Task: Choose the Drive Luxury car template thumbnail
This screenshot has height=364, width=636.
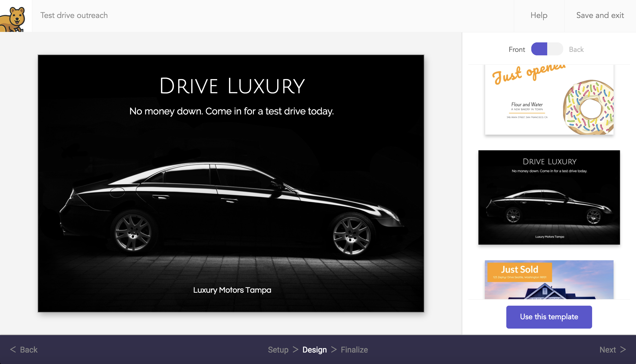Action: tap(549, 197)
